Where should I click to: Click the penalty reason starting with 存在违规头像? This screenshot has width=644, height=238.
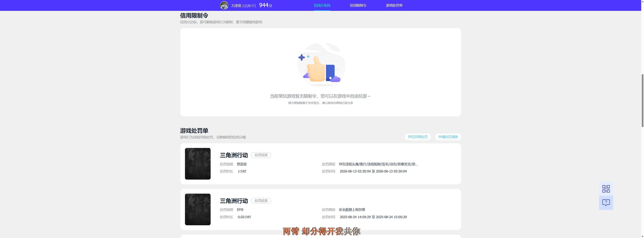(378, 164)
